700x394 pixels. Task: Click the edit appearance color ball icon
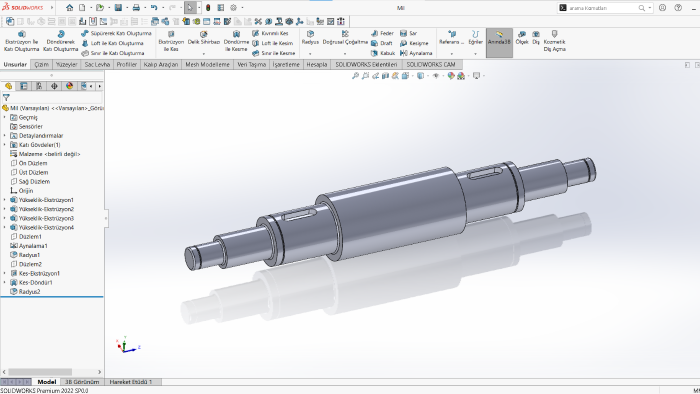(451, 76)
